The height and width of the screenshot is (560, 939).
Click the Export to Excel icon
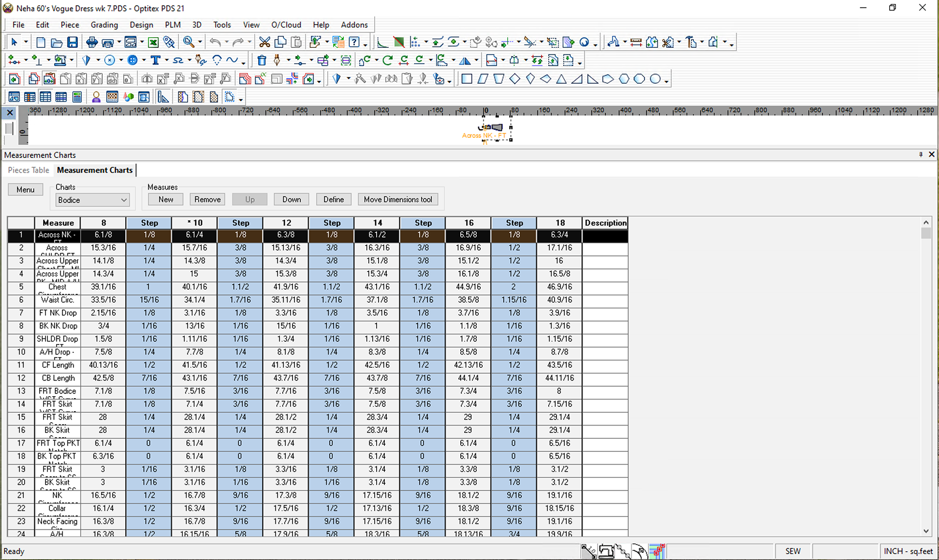(x=153, y=43)
